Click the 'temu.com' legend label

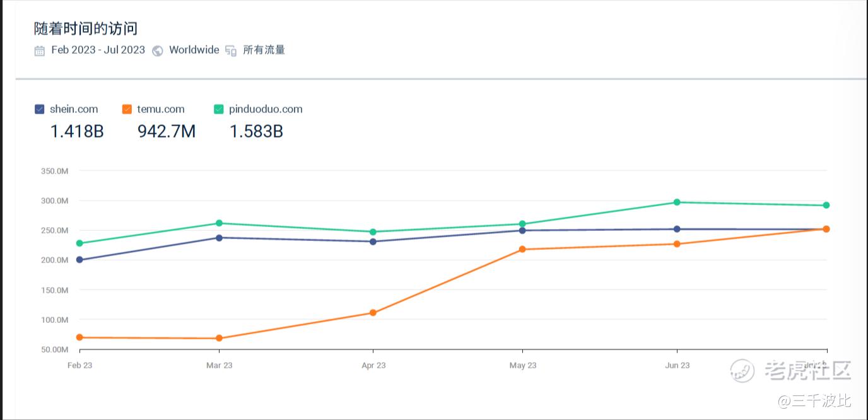click(161, 109)
